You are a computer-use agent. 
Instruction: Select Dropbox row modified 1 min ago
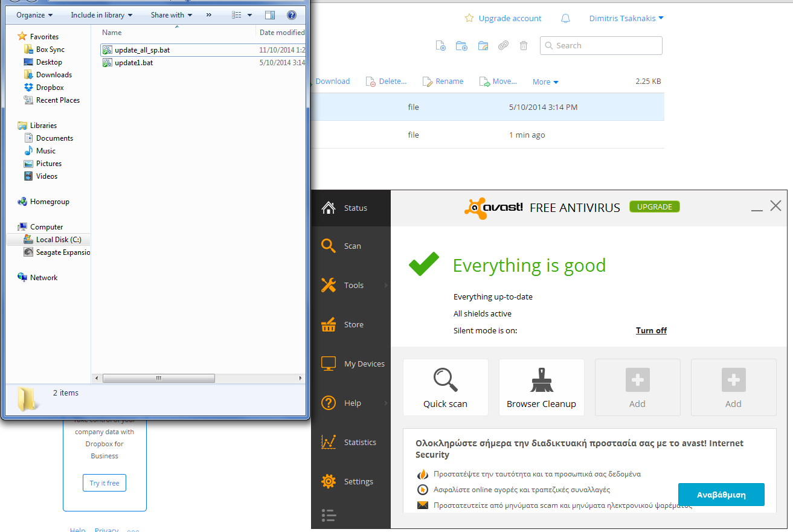pyautogui.click(x=486, y=135)
